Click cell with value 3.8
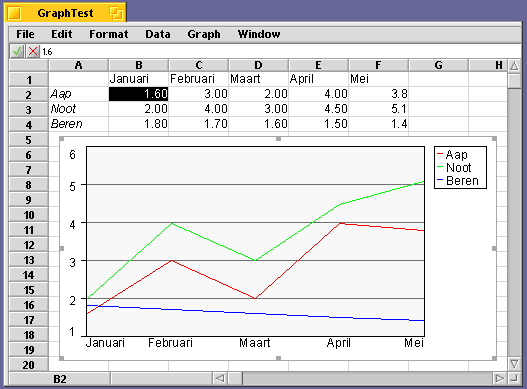Image resolution: width=527 pixels, height=389 pixels. 378,94
